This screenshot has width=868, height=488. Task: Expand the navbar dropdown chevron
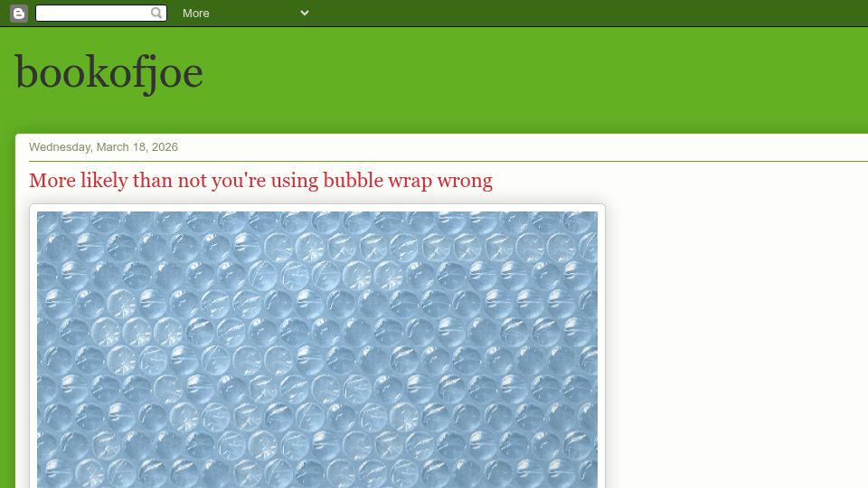(x=305, y=13)
